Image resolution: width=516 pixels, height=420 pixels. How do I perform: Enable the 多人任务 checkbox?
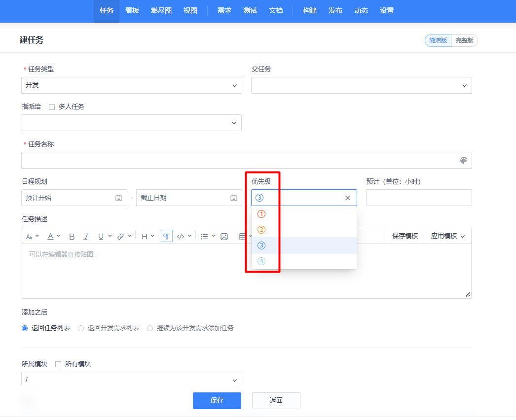click(52, 107)
